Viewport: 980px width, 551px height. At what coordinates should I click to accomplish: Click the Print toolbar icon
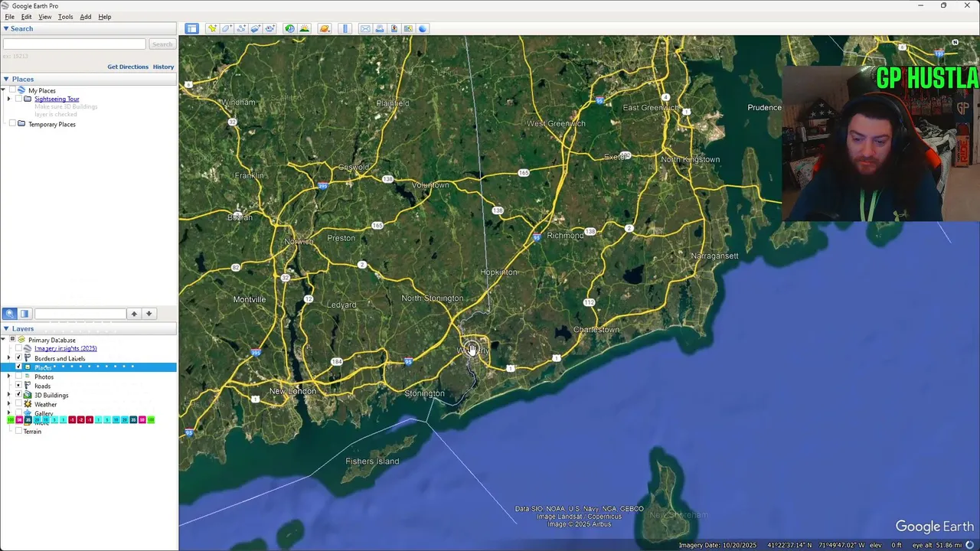[380, 28]
